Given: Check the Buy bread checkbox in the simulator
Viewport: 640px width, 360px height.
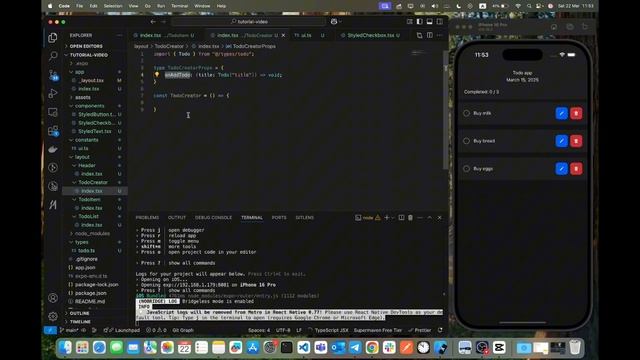Looking at the screenshot, I should [467, 141].
